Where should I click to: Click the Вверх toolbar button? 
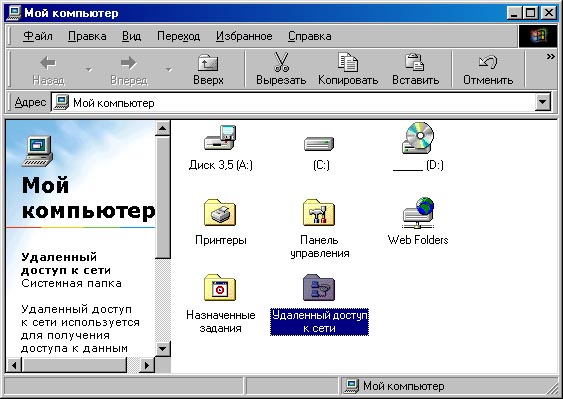coord(208,69)
